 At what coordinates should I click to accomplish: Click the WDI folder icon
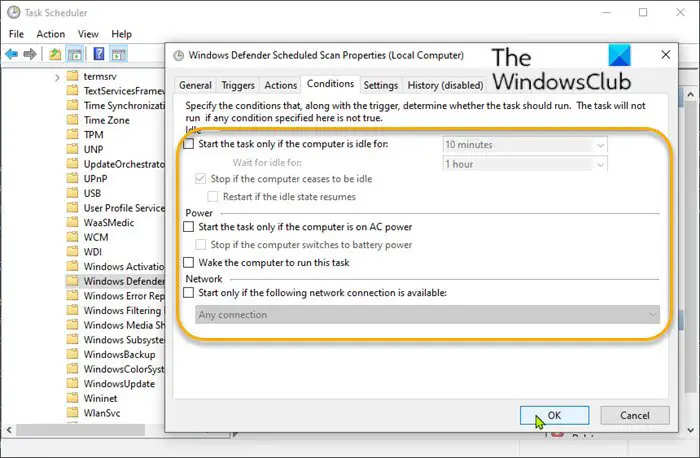[72, 251]
